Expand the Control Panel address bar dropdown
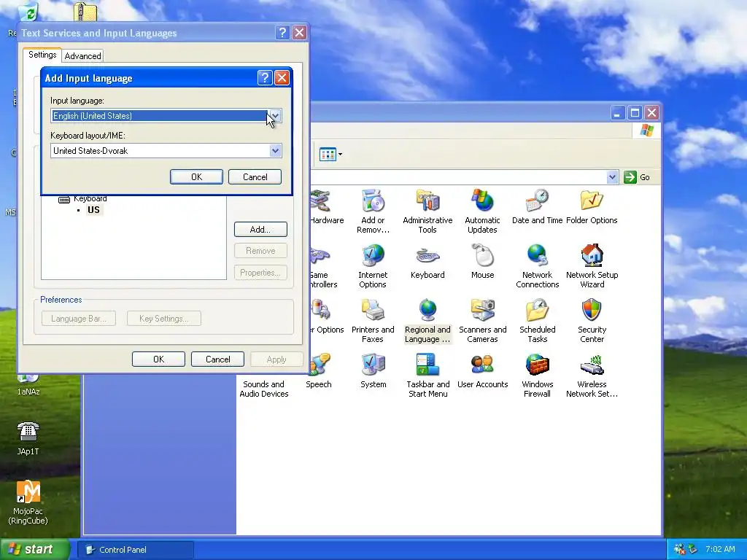The width and height of the screenshot is (747, 560). [612, 177]
